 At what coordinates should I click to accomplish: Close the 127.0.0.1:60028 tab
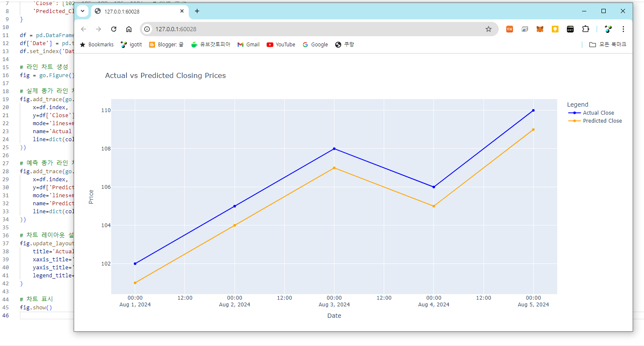point(182,11)
